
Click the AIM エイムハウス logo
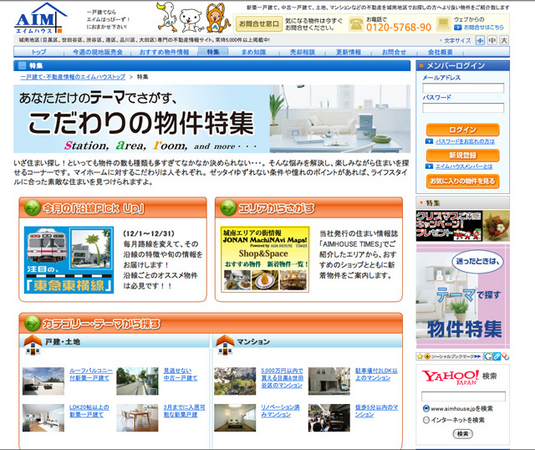[x=40, y=18]
